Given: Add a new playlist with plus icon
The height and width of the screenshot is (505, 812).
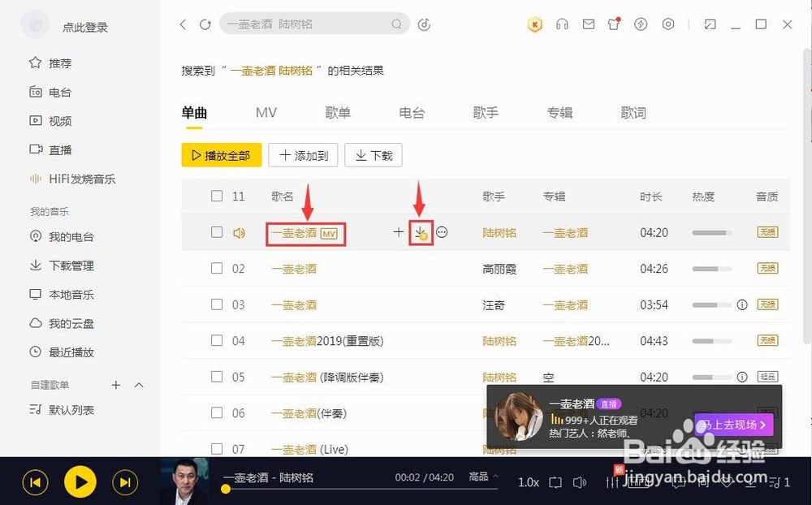Looking at the screenshot, I should [116, 385].
